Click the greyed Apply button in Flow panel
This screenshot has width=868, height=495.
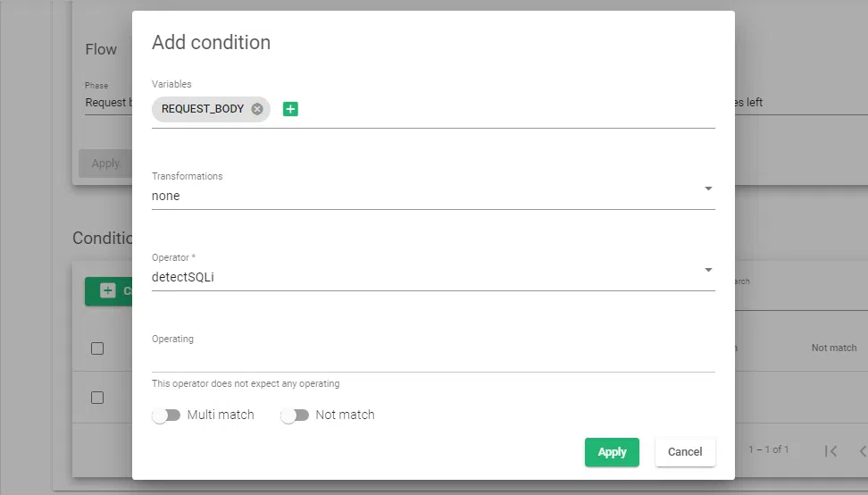tap(105, 164)
